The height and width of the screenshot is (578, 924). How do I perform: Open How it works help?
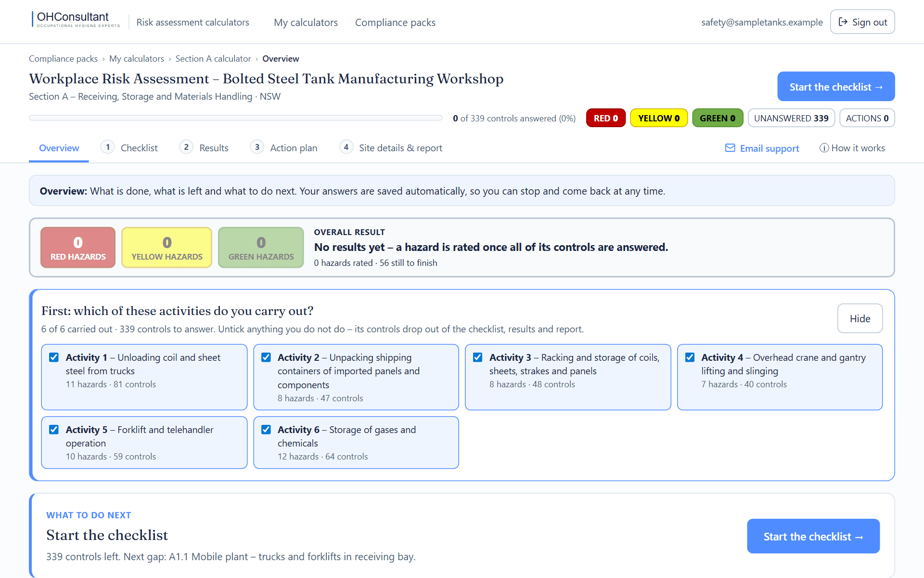[852, 148]
